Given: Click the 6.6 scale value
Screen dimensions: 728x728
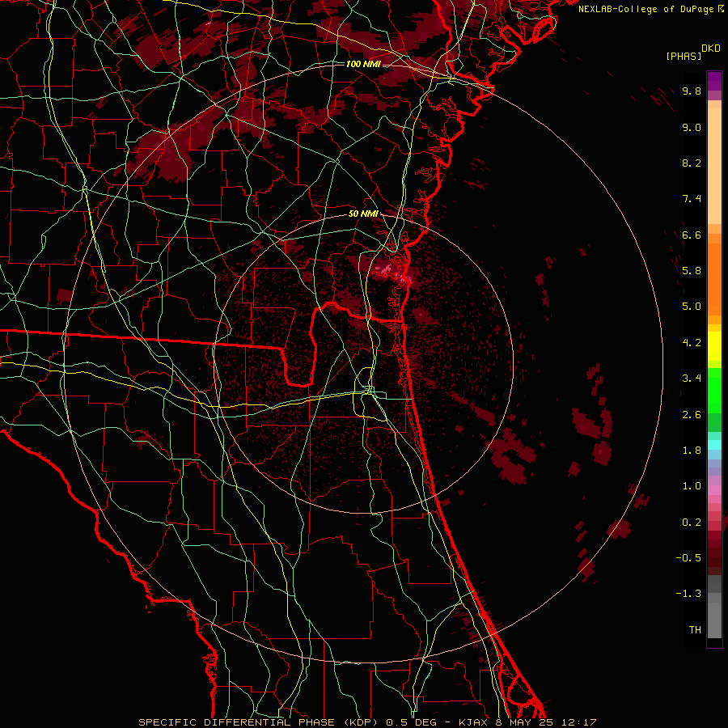Looking at the screenshot, I should 692,235.
